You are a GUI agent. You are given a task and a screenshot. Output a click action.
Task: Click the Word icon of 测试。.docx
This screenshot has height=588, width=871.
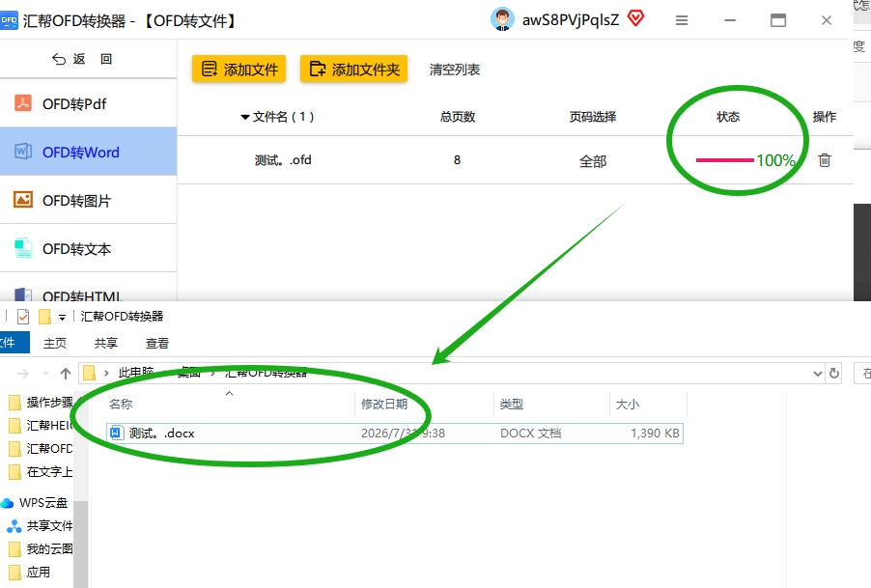[x=116, y=433]
